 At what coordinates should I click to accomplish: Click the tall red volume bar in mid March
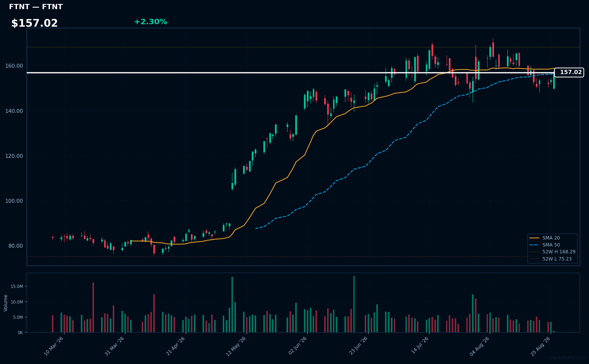point(93,307)
